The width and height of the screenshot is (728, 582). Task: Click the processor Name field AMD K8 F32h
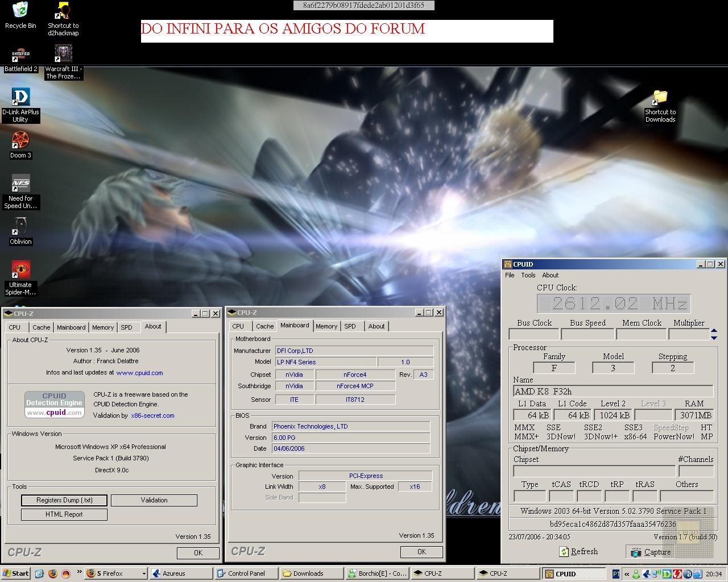point(613,391)
